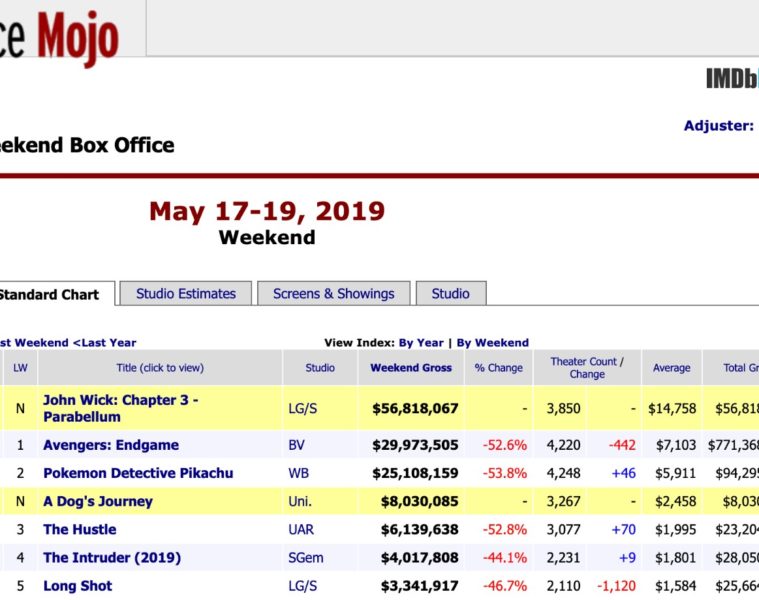Image resolution: width=759 pixels, height=600 pixels.
Task: Sort by Theater Count / Change header
Action: (x=587, y=368)
